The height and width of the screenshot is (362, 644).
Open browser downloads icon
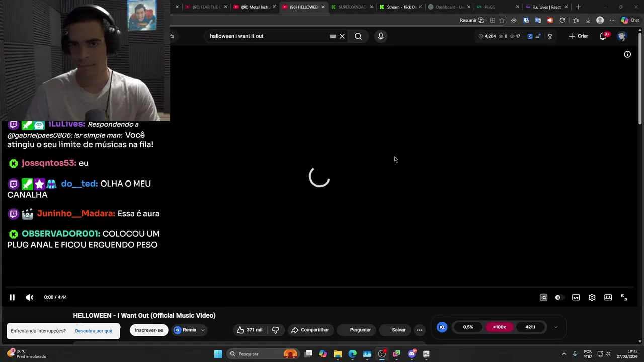[588, 20]
